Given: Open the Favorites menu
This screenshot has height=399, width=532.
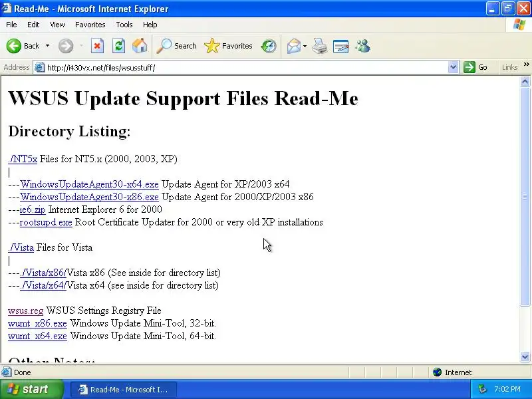Looking at the screenshot, I should click(90, 25).
